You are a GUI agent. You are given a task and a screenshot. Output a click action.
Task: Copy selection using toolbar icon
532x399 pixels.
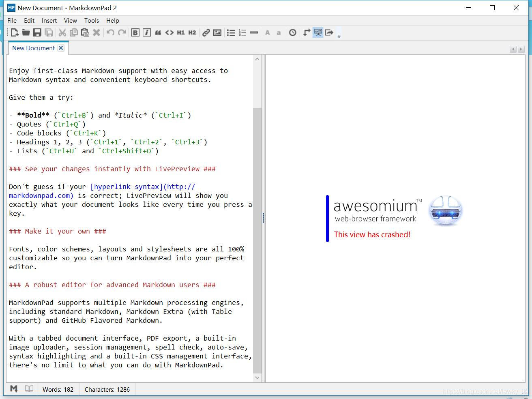click(x=74, y=33)
